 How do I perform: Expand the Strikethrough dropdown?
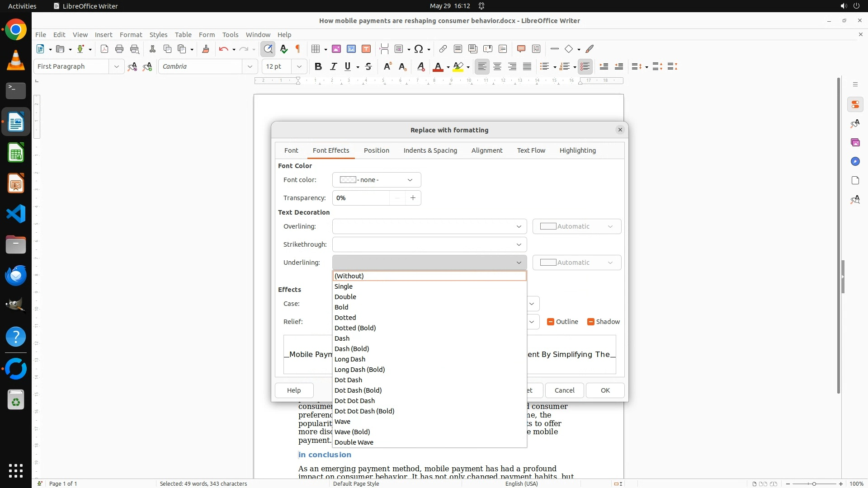[429, 244]
